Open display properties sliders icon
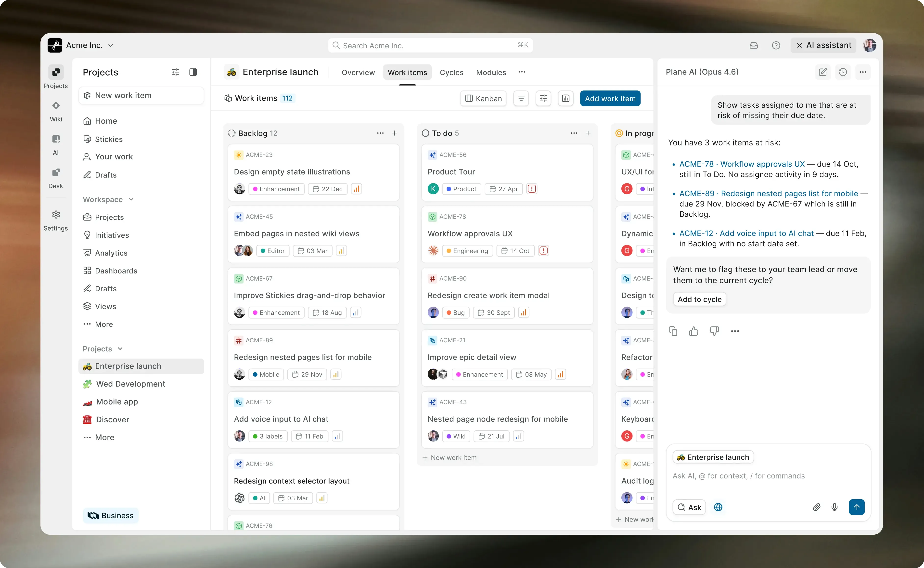 pyautogui.click(x=543, y=98)
